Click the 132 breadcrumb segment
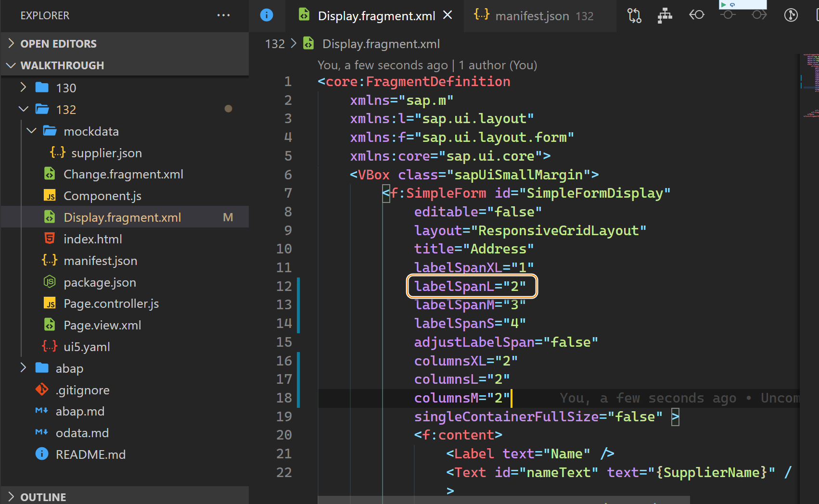The height and width of the screenshot is (504, 819). point(275,44)
